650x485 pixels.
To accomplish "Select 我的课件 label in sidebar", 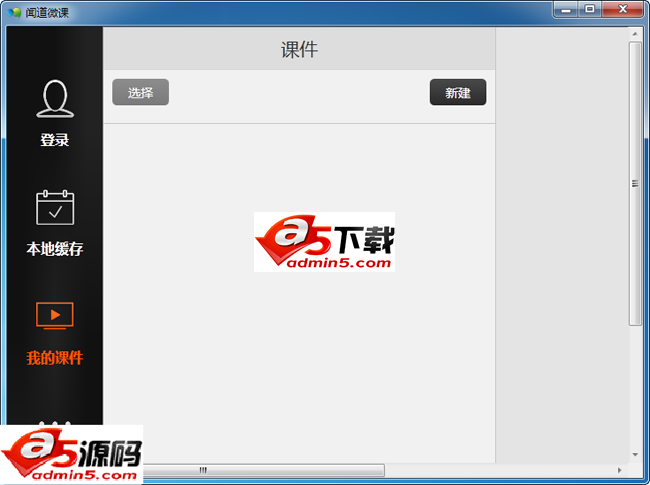I will coord(55,358).
